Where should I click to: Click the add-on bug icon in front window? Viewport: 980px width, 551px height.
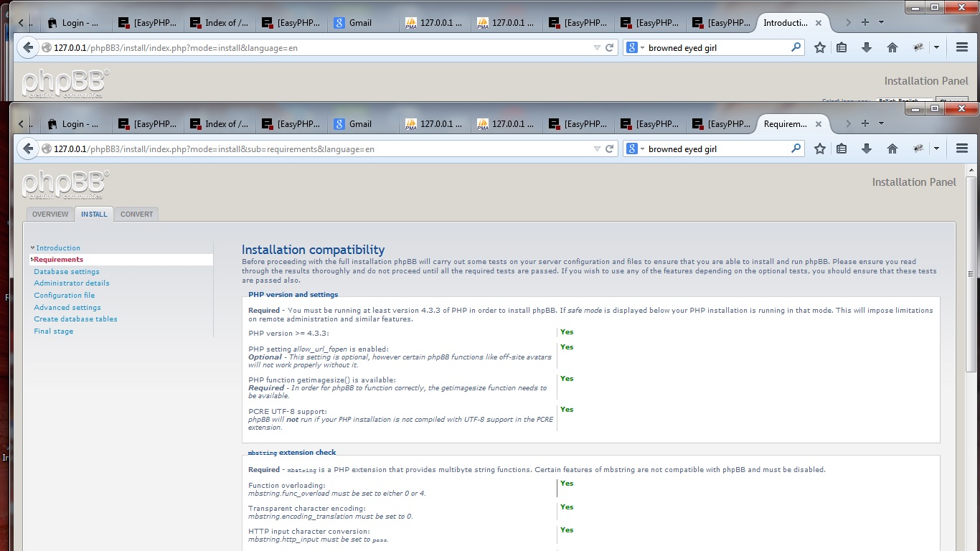click(x=918, y=149)
